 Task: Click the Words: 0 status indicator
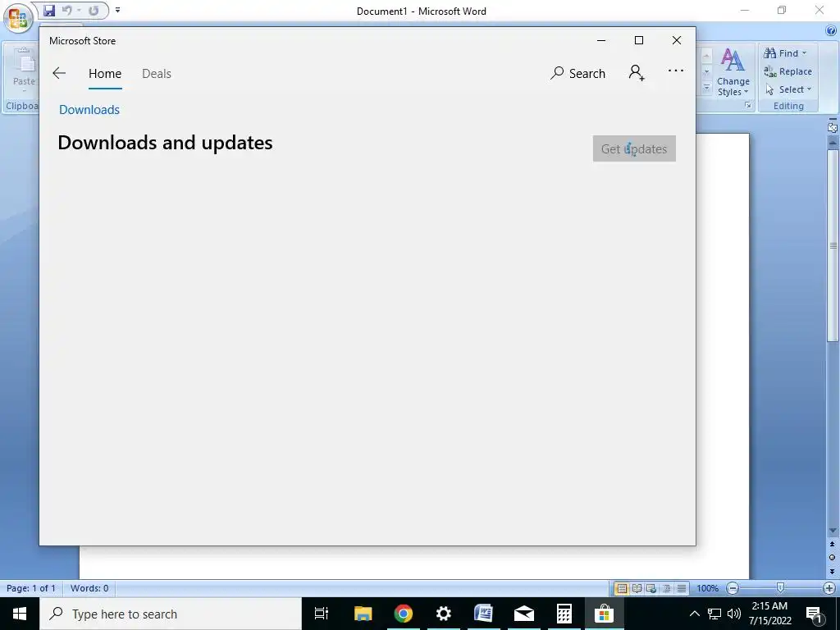click(89, 588)
